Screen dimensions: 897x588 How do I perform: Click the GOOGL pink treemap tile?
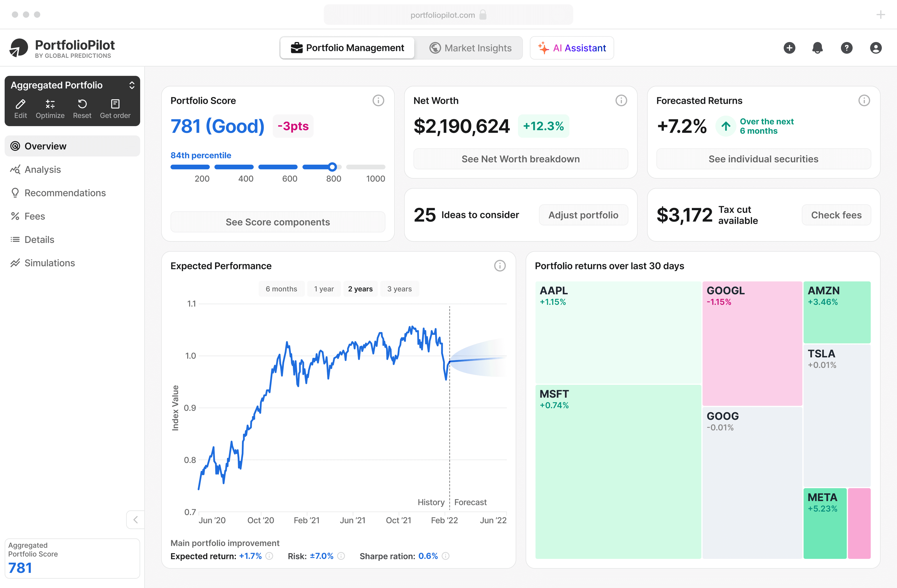pyautogui.click(x=752, y=343)
